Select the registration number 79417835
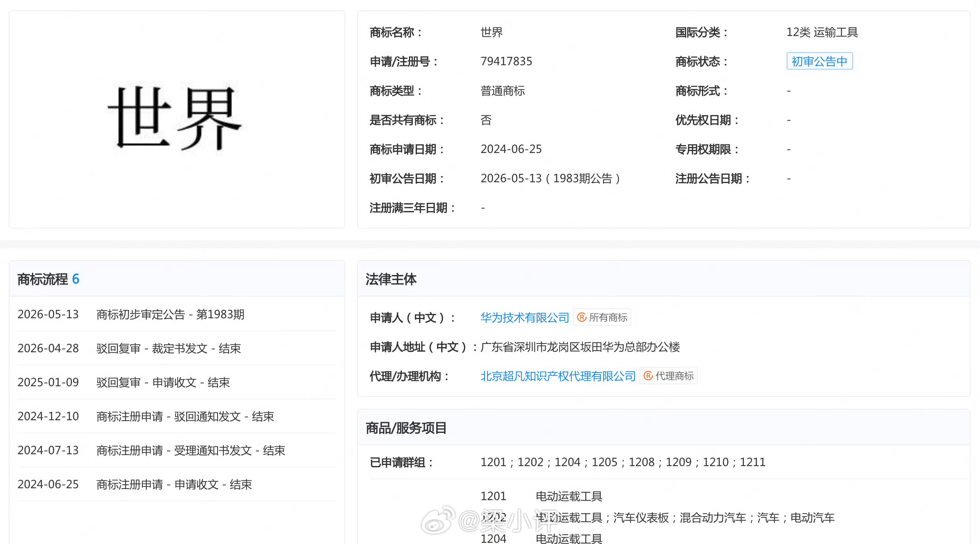 pyautogui.click(x=506, y=61)
